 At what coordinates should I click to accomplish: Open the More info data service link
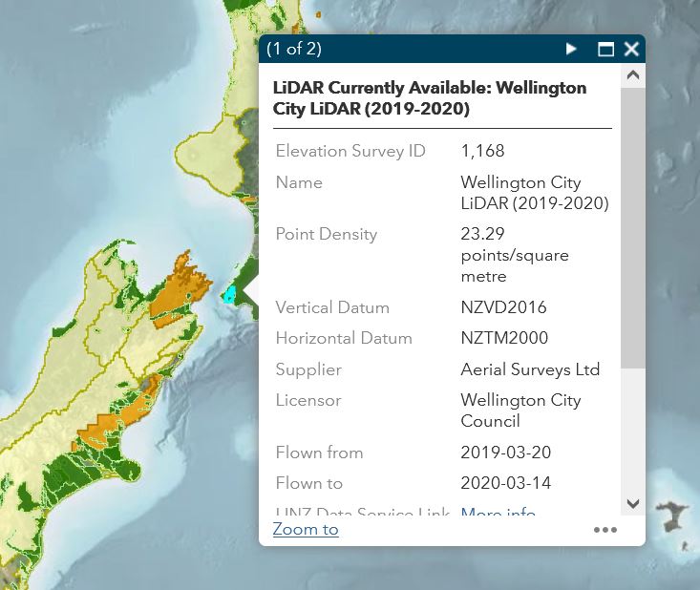coord(498,514)
